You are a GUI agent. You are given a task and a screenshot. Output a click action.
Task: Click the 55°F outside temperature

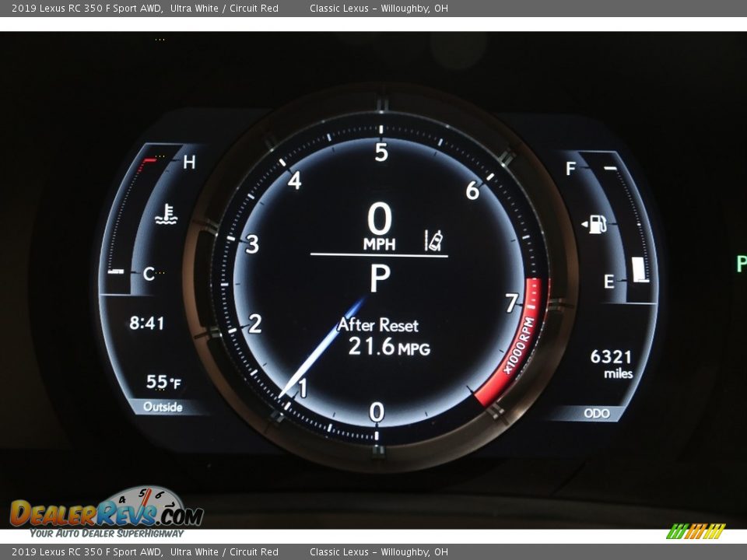coord(163,382)
